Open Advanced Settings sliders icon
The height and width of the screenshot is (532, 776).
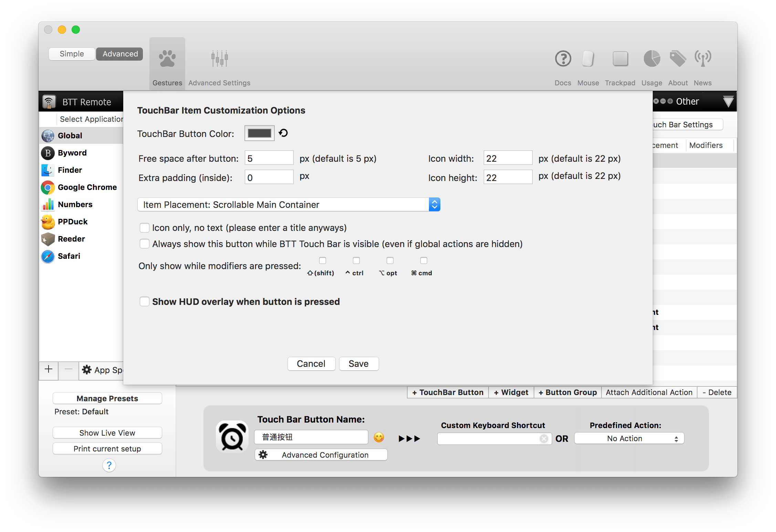pyautogui.click(x=219, y=58)
